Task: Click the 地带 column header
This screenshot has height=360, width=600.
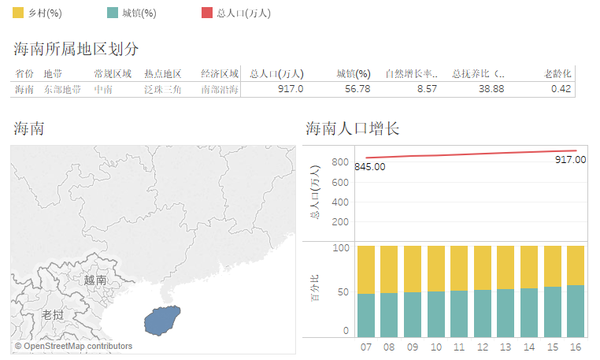Action: [x=53, y=73]
